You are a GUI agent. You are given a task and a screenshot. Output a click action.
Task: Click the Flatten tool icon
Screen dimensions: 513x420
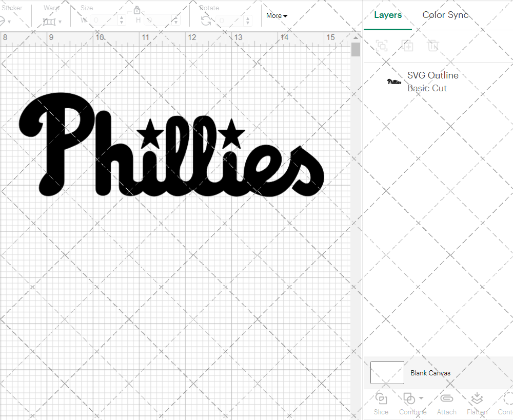pyautogui.click(x=477, y=398)
